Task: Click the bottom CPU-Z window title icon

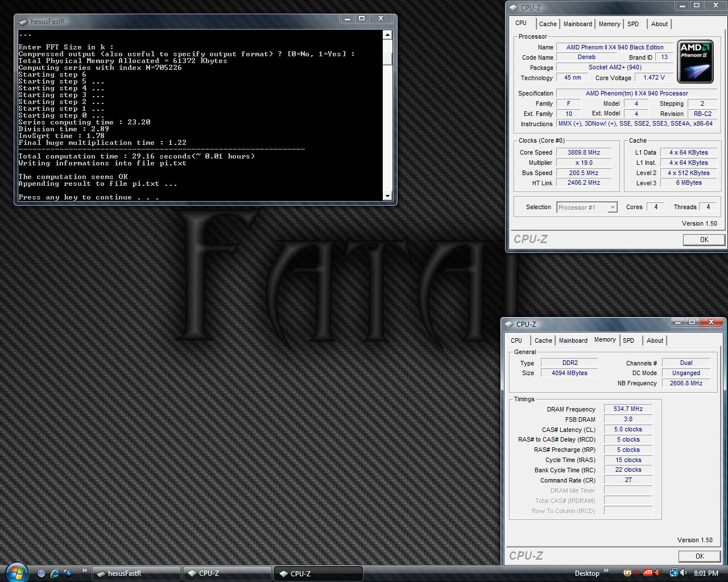Action: pos(509,325)
